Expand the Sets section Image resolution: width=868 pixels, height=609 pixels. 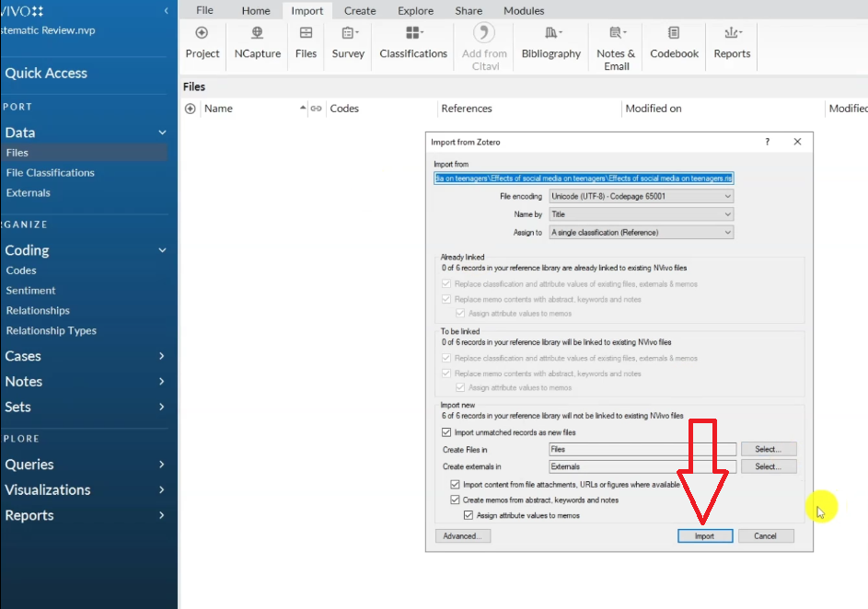(162, 408)
